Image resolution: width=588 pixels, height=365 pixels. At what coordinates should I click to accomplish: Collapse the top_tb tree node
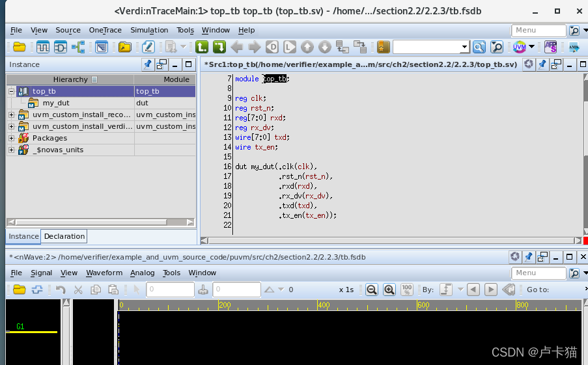[x=11, y=92]
